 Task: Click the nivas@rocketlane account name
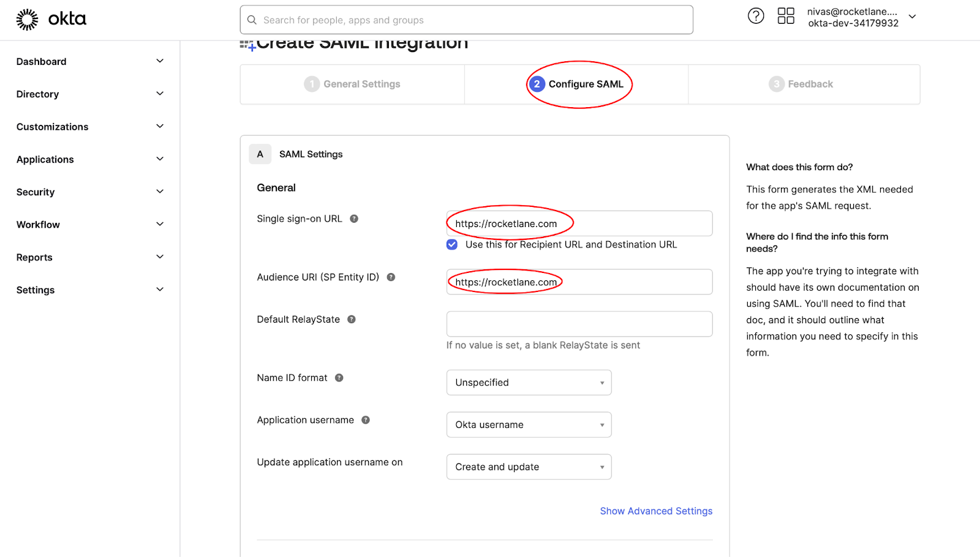[x=852, y=12]
